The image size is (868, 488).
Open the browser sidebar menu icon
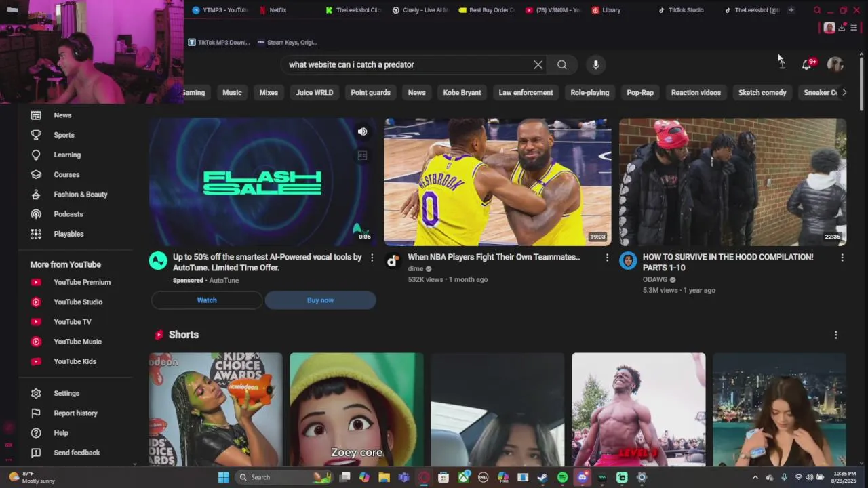coord(854,28)
